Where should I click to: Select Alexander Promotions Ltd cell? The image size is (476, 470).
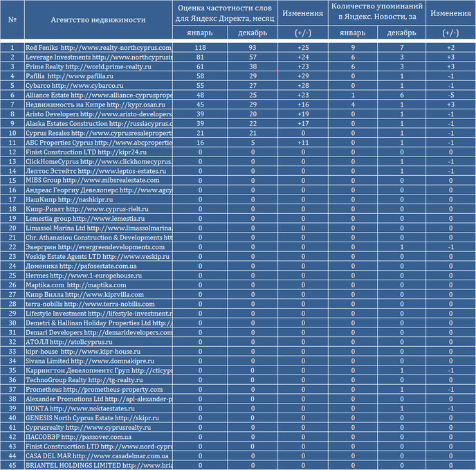coord(98,399)
